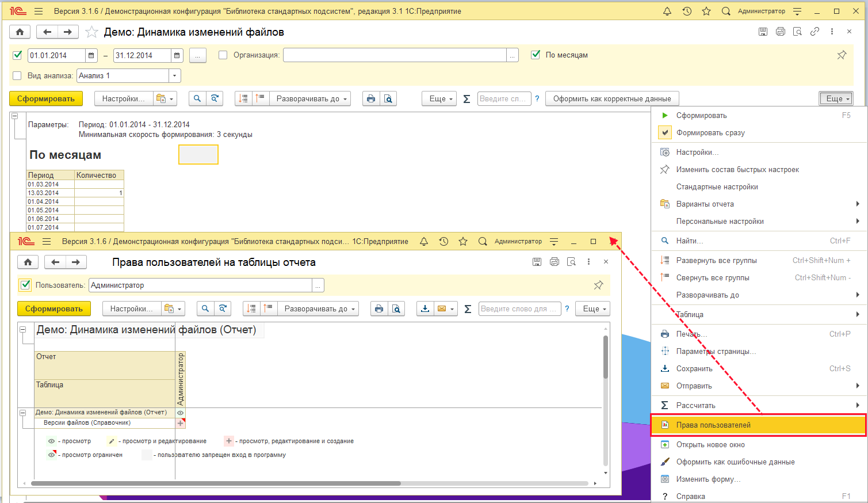The height and width of the screenshot is (503, 868).
Task: Click the find-next icon in the main report toolbar
Action: tap(215, 98)
